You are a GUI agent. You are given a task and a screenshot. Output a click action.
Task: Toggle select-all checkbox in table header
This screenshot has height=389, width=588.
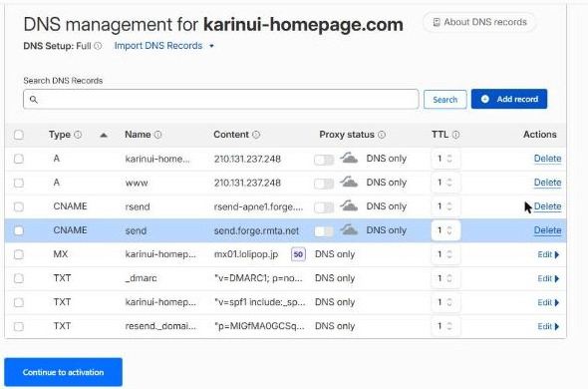click(18, 135)
